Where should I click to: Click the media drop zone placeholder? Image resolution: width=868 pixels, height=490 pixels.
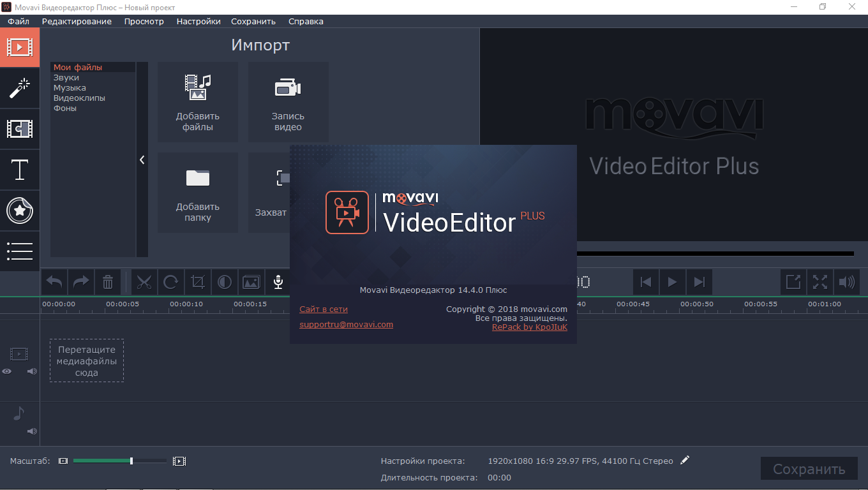pos(87,360)
